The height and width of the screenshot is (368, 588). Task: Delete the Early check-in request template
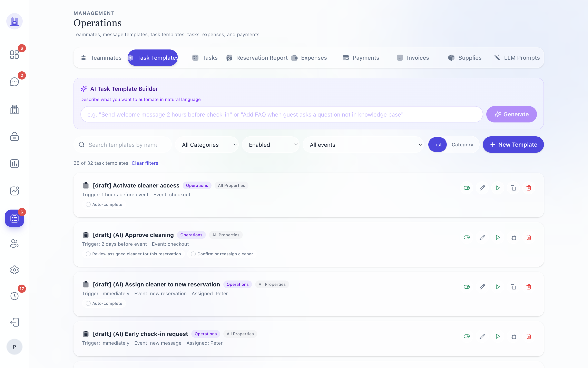pyautogui.click(x=529, y=336)
